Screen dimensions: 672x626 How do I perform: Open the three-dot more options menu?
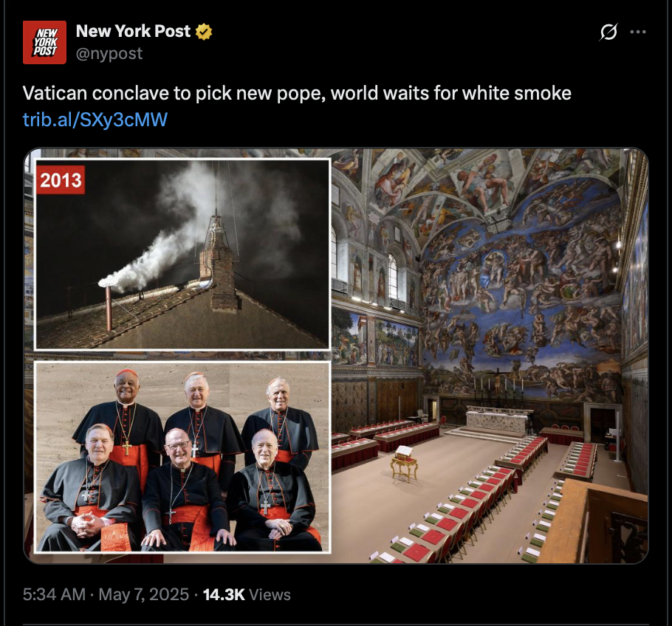[x=638, y=32]
